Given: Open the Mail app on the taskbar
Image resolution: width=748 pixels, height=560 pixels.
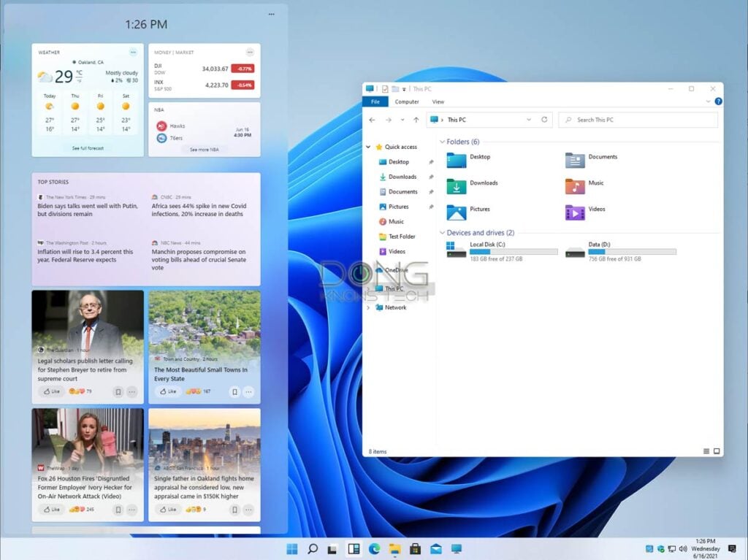Looking at the screenshot, I should pyautogui.click(x=436, y=549).
